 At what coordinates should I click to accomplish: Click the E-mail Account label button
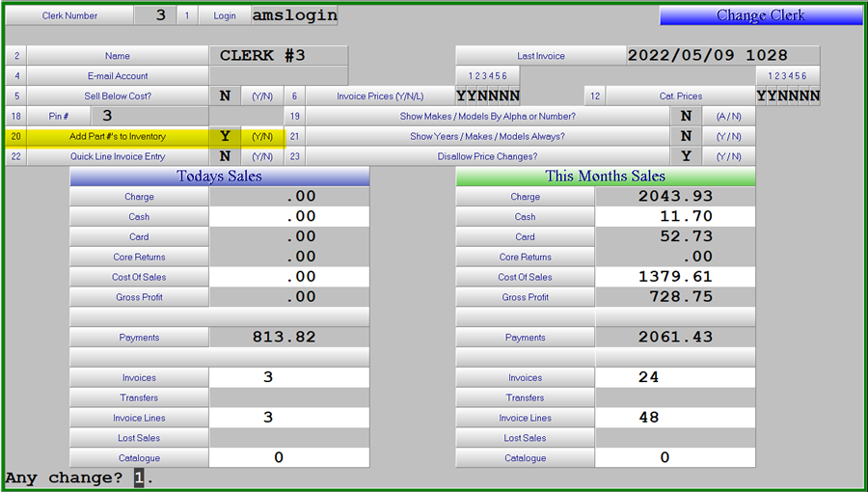pos(118,76)
